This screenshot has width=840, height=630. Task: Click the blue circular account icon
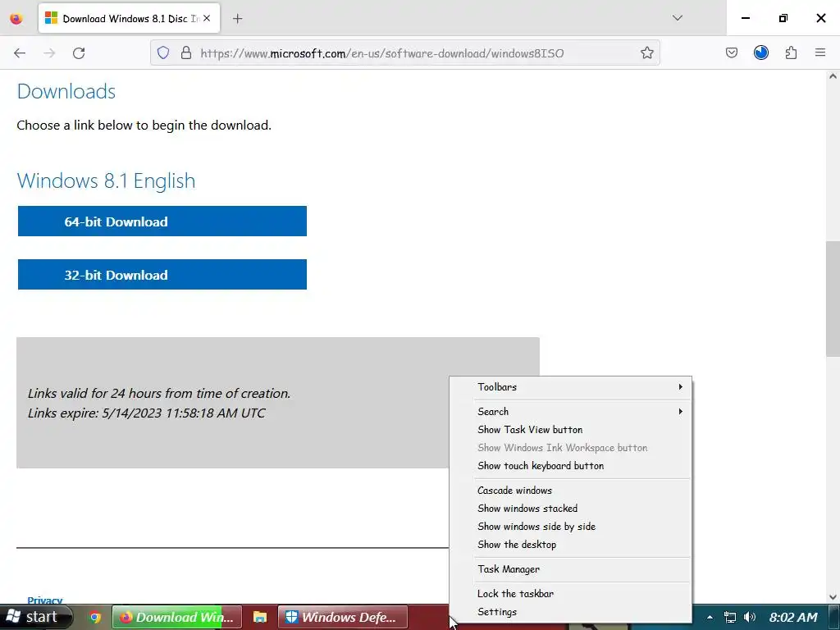tap(760, 52)
